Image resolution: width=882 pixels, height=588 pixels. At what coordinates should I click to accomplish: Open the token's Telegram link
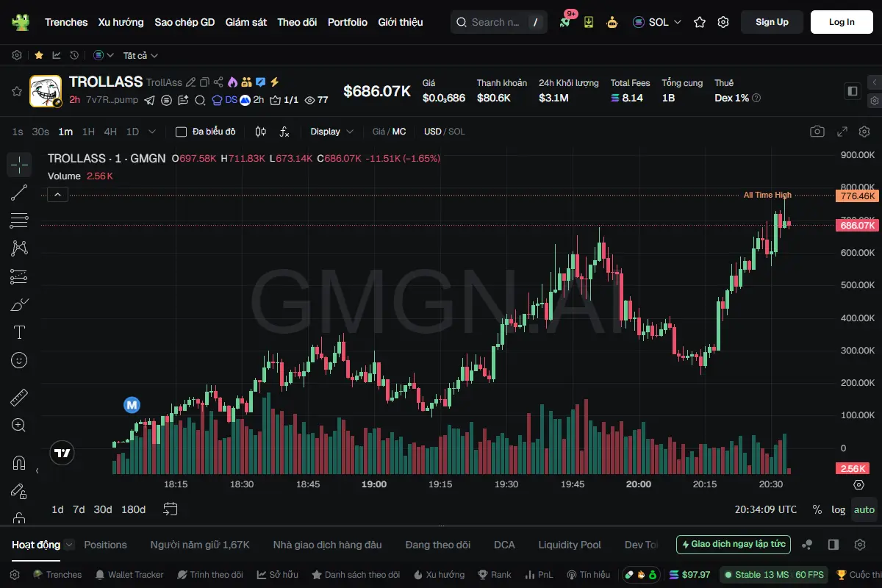pyautogui.click(x=150, y=100)
